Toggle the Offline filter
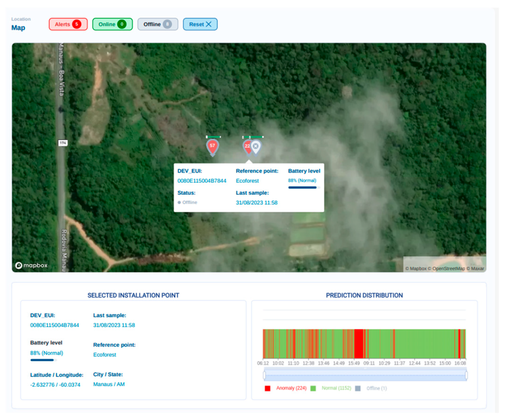This screenshot has width=505, height=420. pyautogui.click(x=152, y=24)
